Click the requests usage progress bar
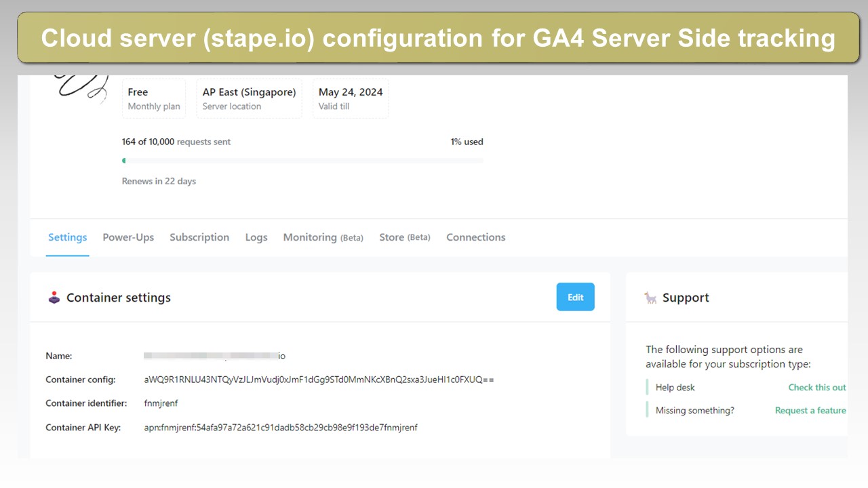The width and height of the screenshot is (868, 488). [x=302, y=161]
